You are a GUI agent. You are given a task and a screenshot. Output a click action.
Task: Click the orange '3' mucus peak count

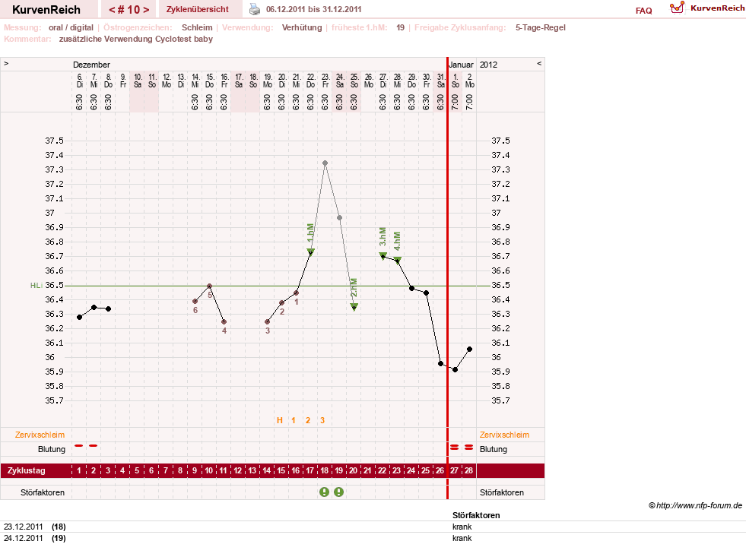322,420
